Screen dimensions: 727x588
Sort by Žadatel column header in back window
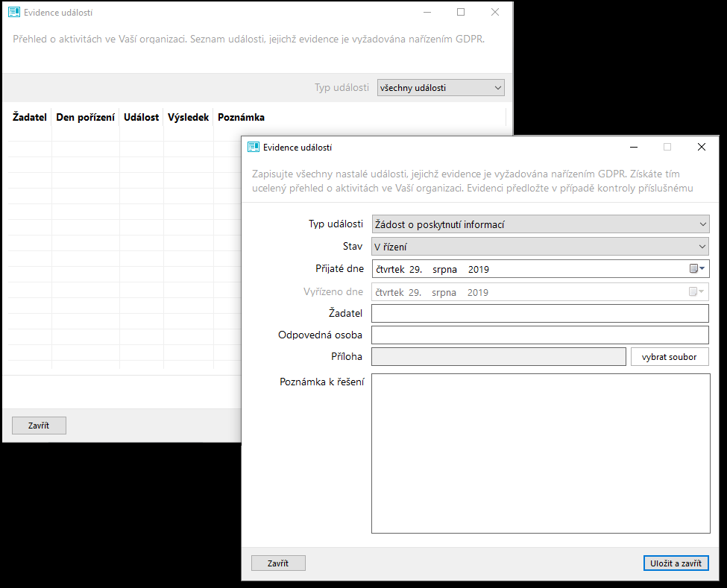pyautogui.click(x=30, y=117)
